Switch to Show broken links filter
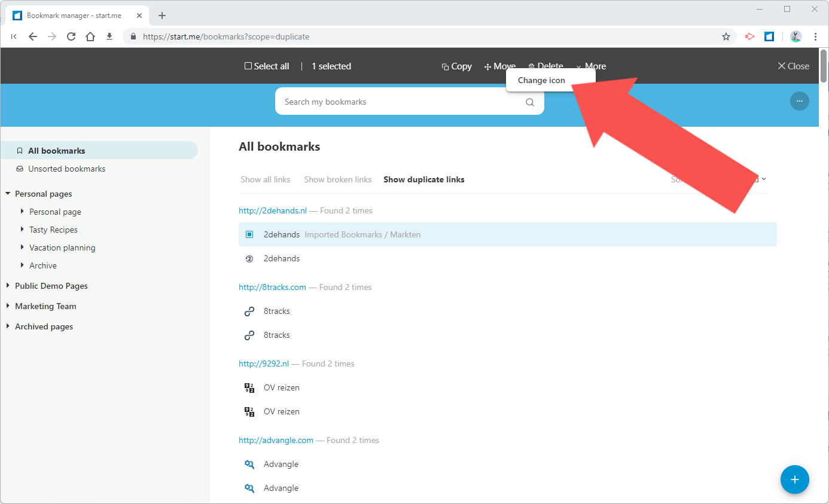The image size is (829, 504). [x=338, y=179]
